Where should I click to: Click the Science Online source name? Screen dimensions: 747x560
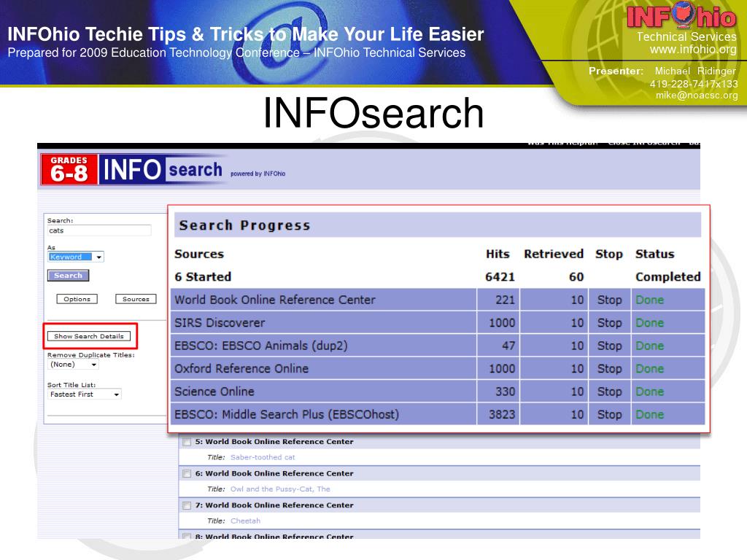[x=214, y=392]
